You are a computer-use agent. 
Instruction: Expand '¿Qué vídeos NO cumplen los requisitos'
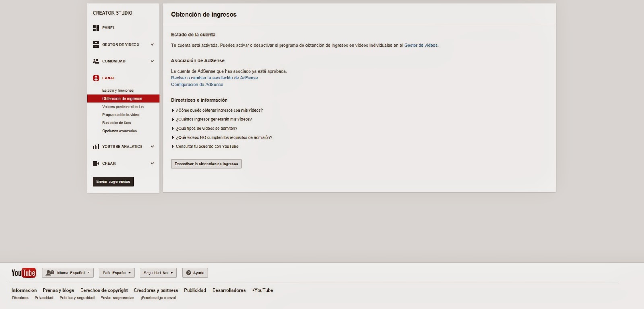coord(222,137)
